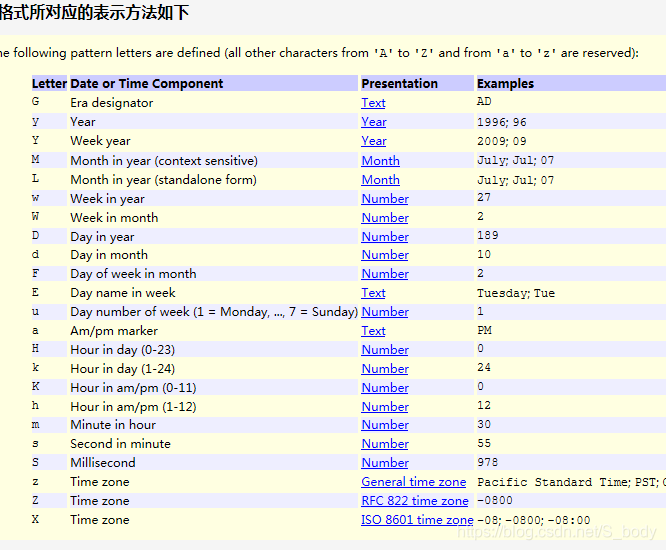Select the 'Era designator' cell text
Screen dimensions: 666x550
(x=112, y=103)
